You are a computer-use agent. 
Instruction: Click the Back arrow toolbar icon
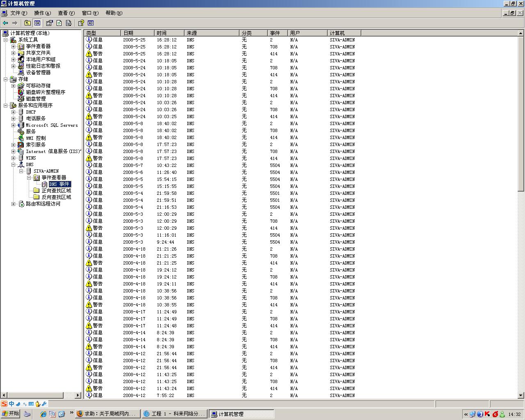(x=5, y=23)
